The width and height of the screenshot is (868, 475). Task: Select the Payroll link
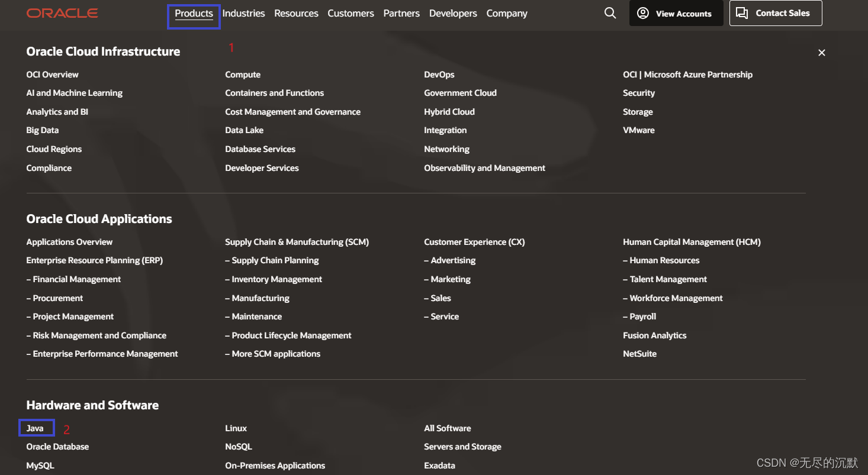(639, 316)
